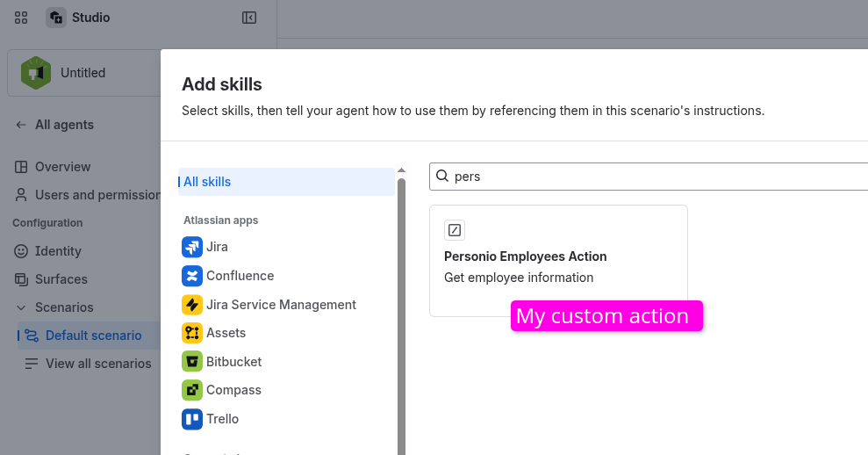Collapse the sidebar panel icon
868x455 pixels.
point(249,18)
